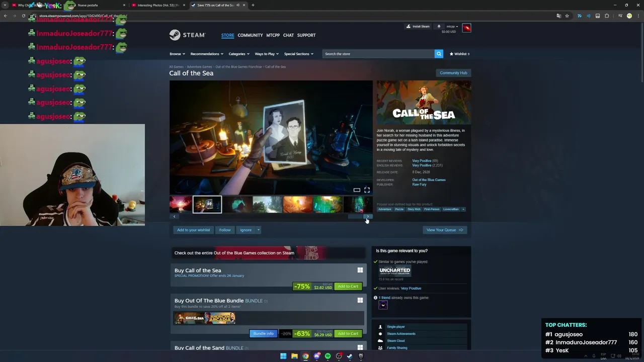Toggle fullscreen on the screenshot viewer
644x362 pixels.
coord(367,190)
